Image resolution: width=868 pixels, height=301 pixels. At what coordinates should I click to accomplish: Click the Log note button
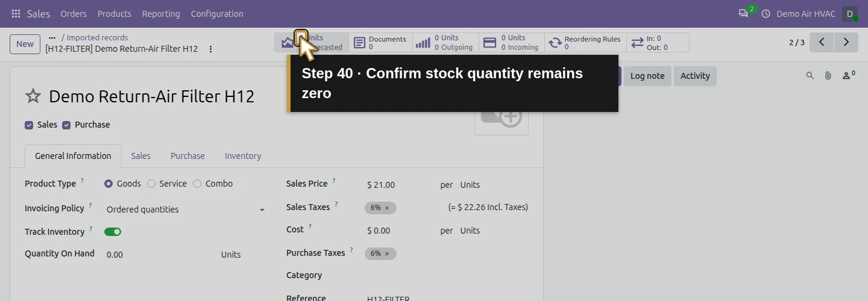(647, 76)
